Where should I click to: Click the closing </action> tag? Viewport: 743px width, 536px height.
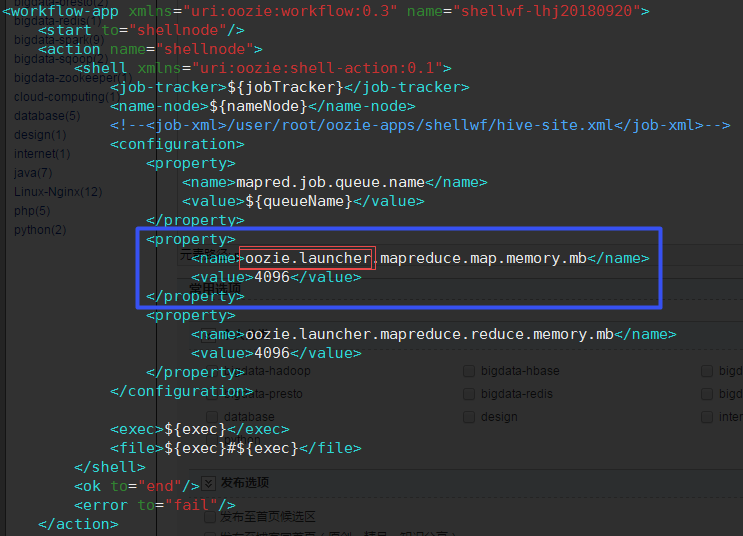[78, 524]
